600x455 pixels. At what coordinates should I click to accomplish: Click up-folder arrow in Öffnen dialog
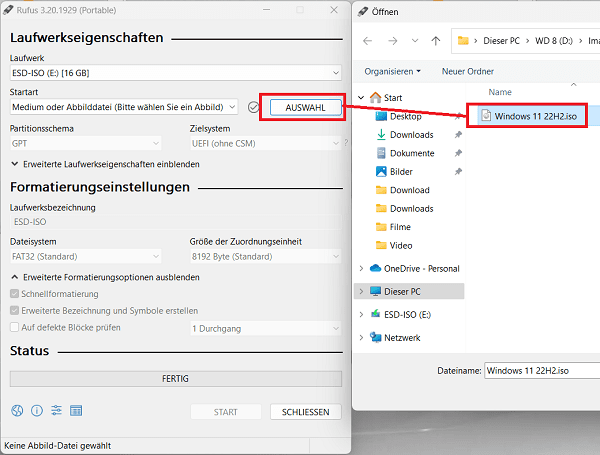click(x=435, y=41)
